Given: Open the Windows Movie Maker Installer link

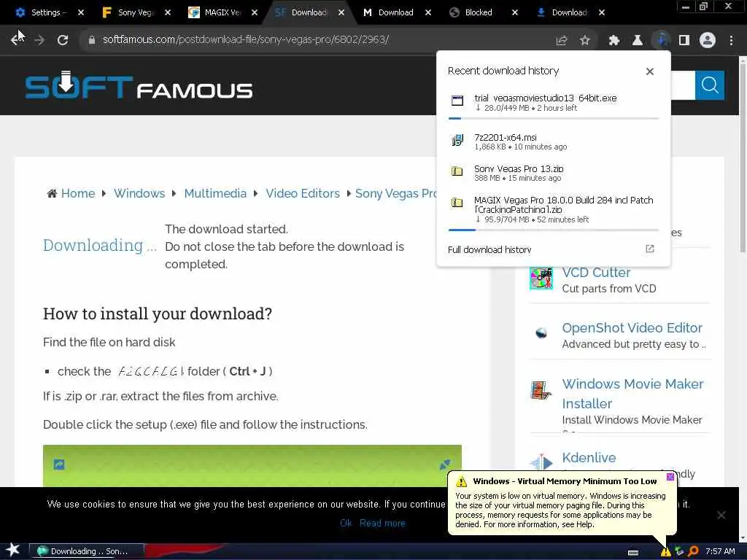Looking at the screenshot, I should pos(632,394).
